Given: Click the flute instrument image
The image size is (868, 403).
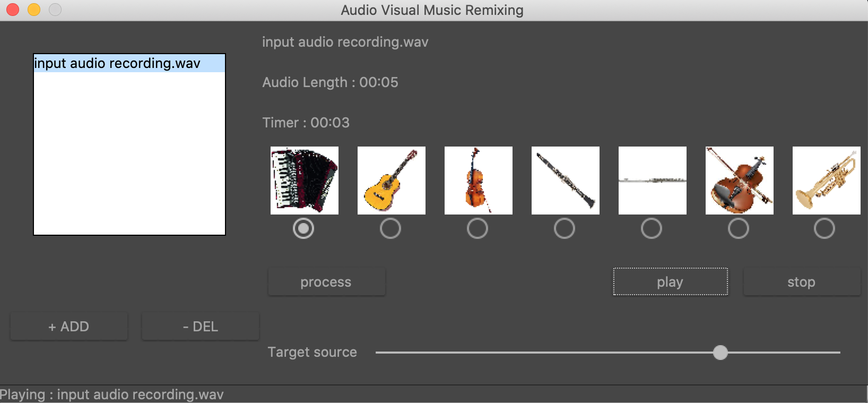Looking at the screenshot, I should 652,181.
